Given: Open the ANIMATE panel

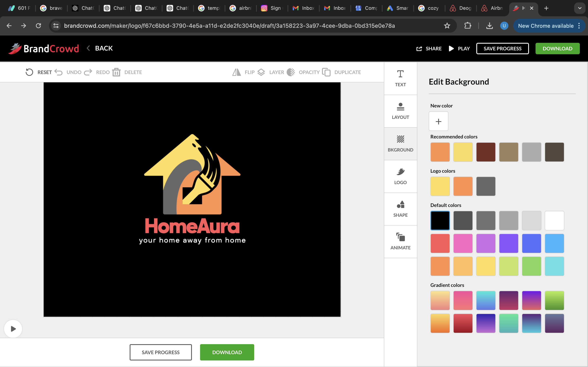Looking at the screenshot, I should (x=400, y=242).
